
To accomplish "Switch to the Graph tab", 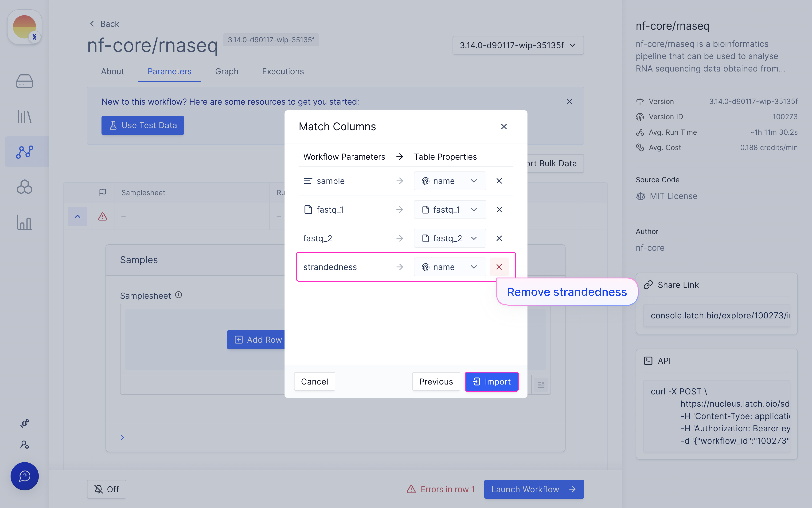I will pyautogui.click(x=226, y=71).
